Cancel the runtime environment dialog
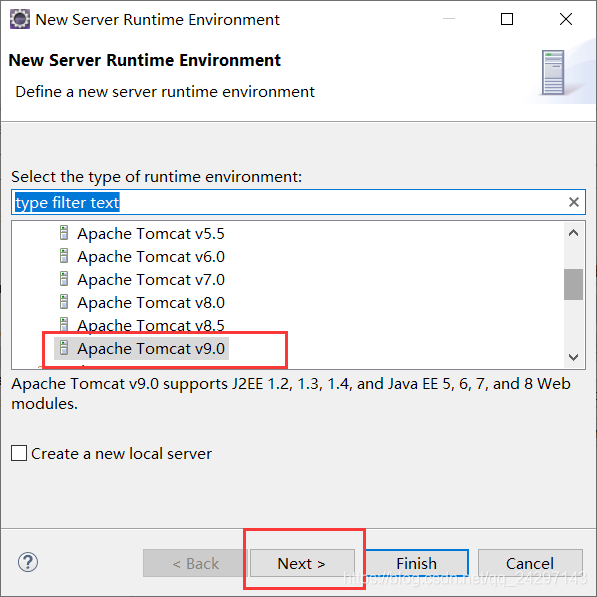Screen dimensions: 597x597 point(530,563)
